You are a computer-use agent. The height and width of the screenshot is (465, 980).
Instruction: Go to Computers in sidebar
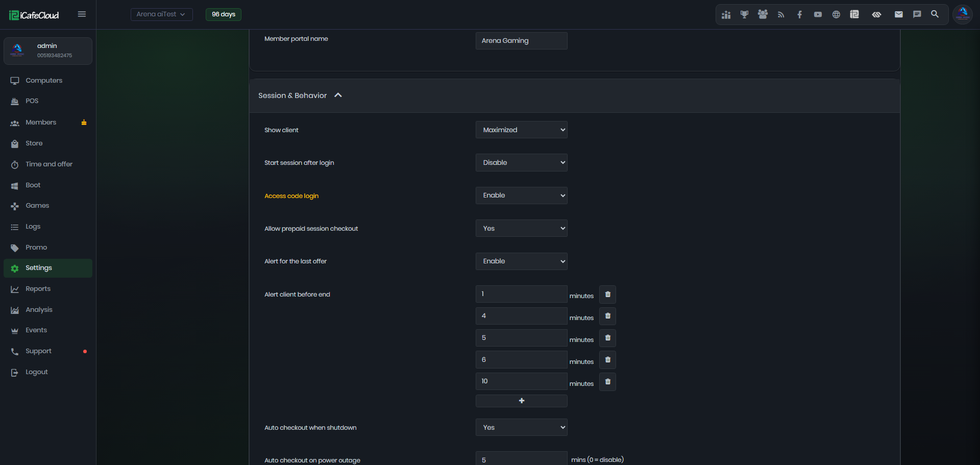pyautogui.click(x=48, y=81)
